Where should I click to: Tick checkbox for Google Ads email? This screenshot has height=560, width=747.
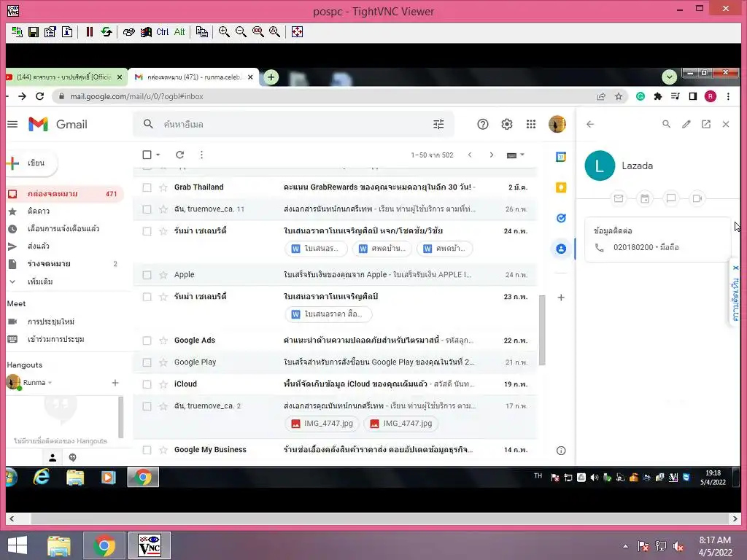(x=147, y=341)
